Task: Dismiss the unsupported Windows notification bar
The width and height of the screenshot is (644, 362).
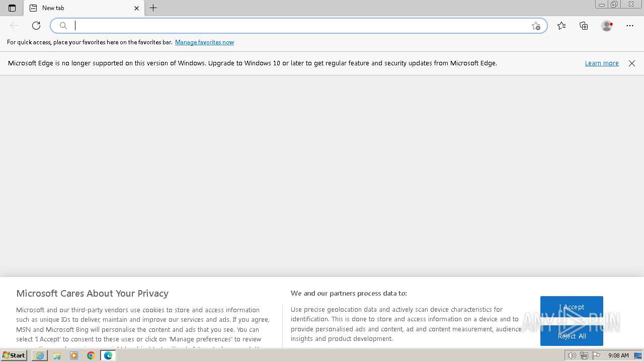Action: click(632, 63)
